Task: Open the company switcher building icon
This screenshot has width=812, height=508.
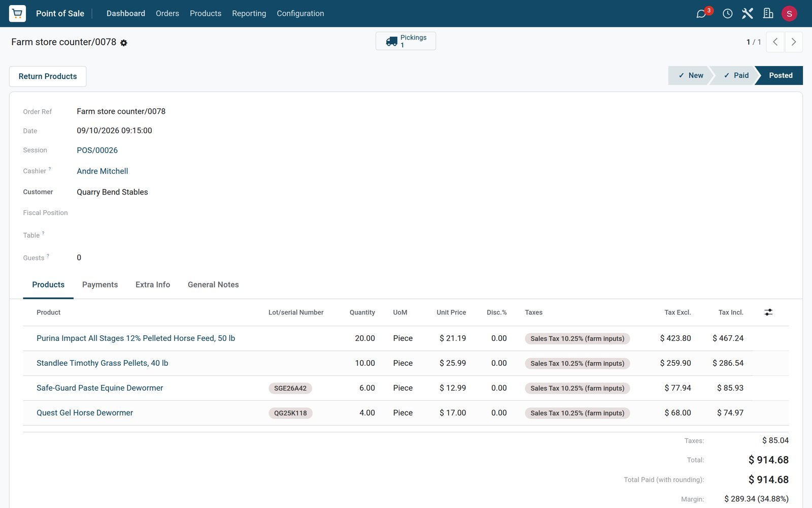Action: (x=768, y=14)
